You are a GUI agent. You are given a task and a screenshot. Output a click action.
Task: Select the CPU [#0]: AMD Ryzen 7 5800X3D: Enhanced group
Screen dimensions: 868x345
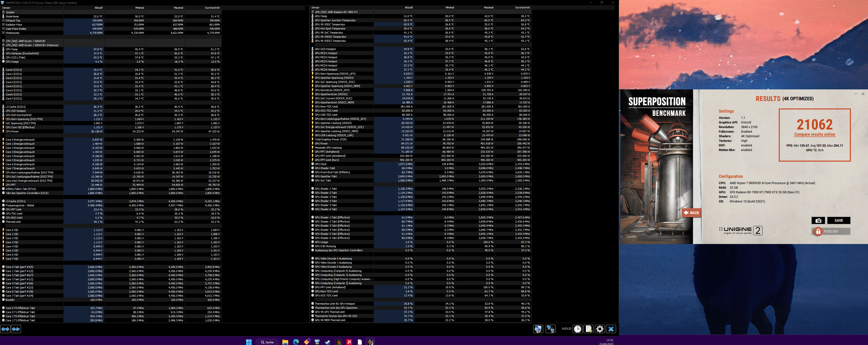point(111,45)
